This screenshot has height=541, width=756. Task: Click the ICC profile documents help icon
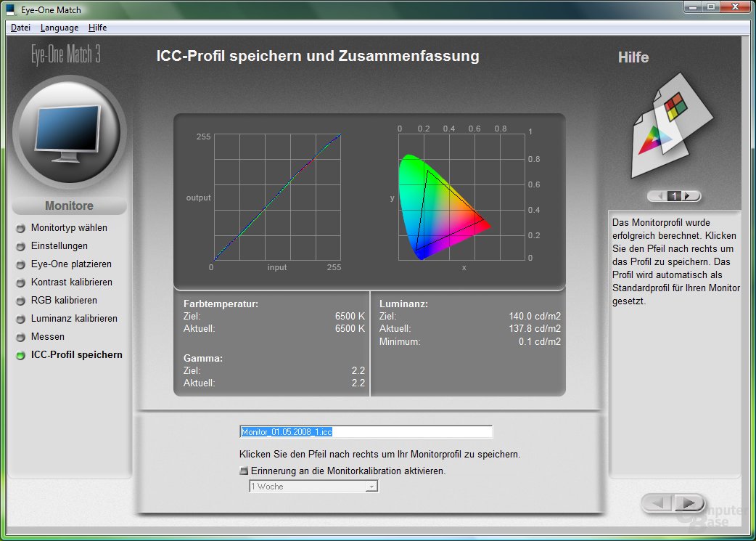pos(672,125)
